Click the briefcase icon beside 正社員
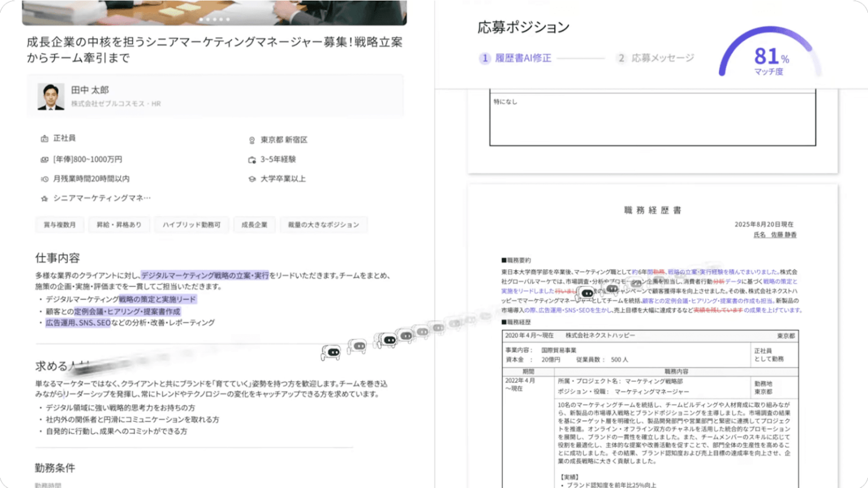The image size is (868, 488). (44, 139)
